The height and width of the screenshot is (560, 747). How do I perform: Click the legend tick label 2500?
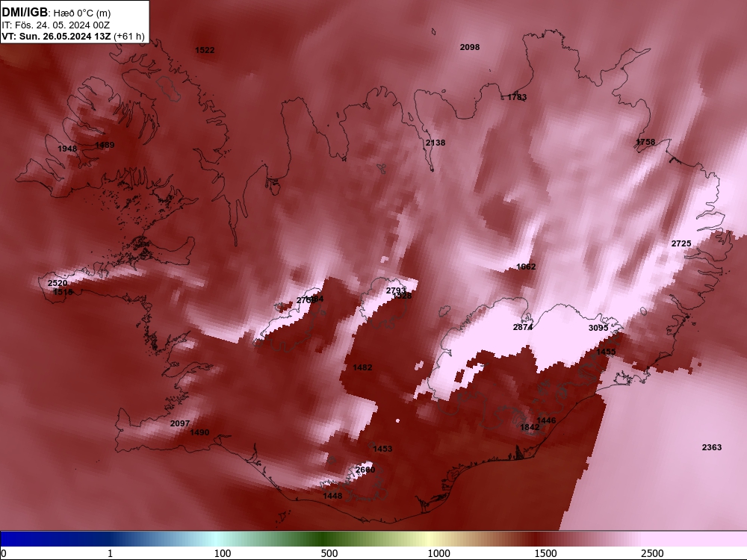pyautogui.click(x=652, y=553)
